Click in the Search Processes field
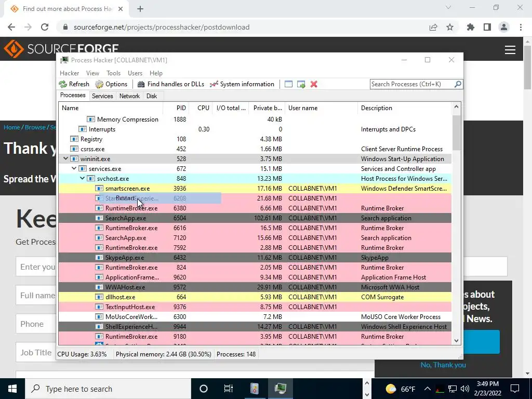532x399 pixels. (x=412, y=84)
